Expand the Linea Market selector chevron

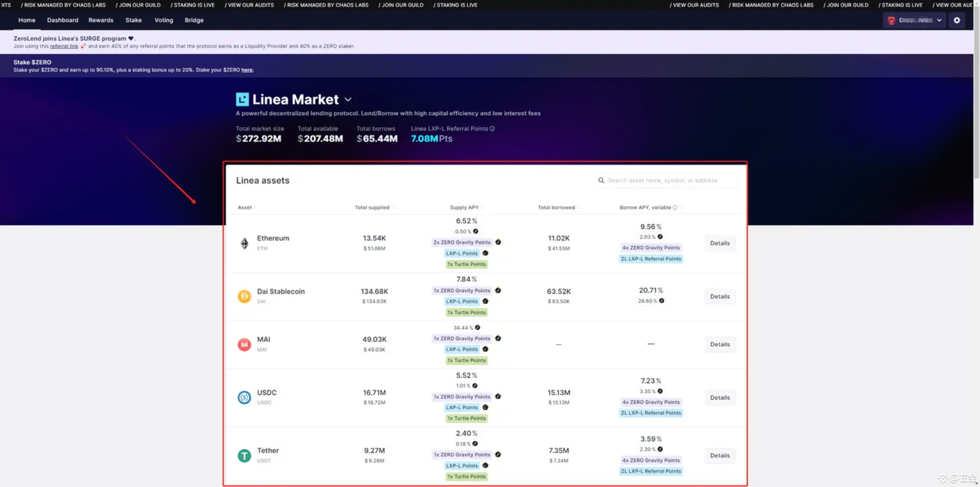(x=348, y=100)
